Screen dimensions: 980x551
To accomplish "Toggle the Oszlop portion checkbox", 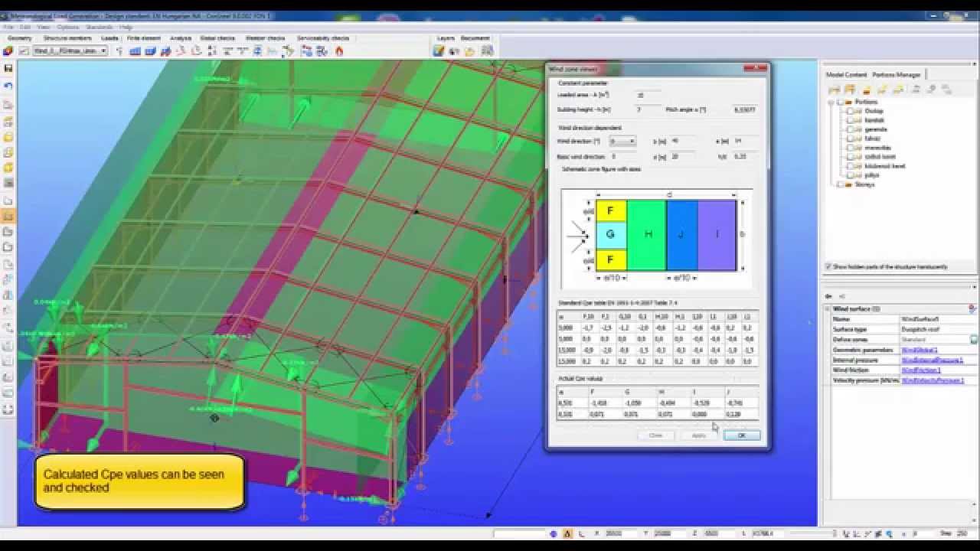I will tap(849, 111).
